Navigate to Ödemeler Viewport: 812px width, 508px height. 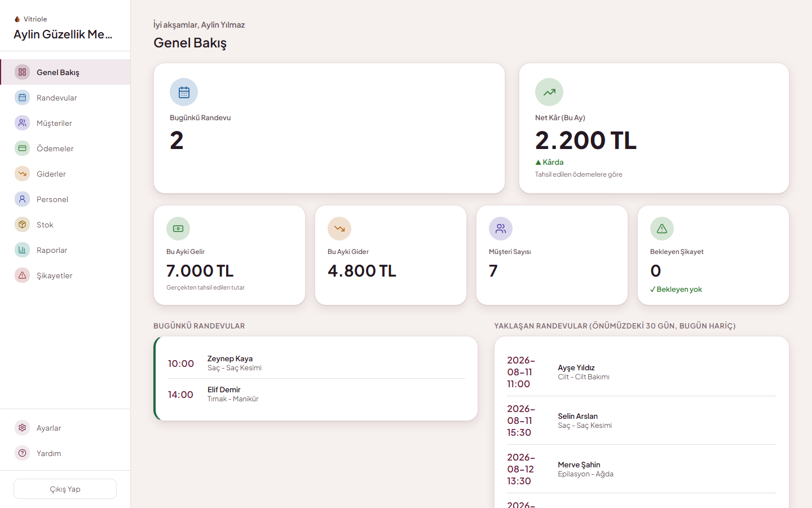tap(65, 148)
